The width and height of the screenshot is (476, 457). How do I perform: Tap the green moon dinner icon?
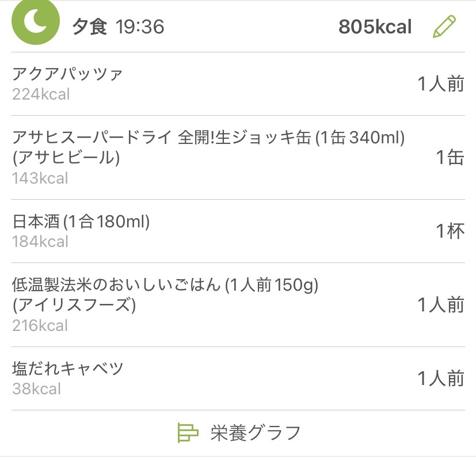[x=35, y=22]
